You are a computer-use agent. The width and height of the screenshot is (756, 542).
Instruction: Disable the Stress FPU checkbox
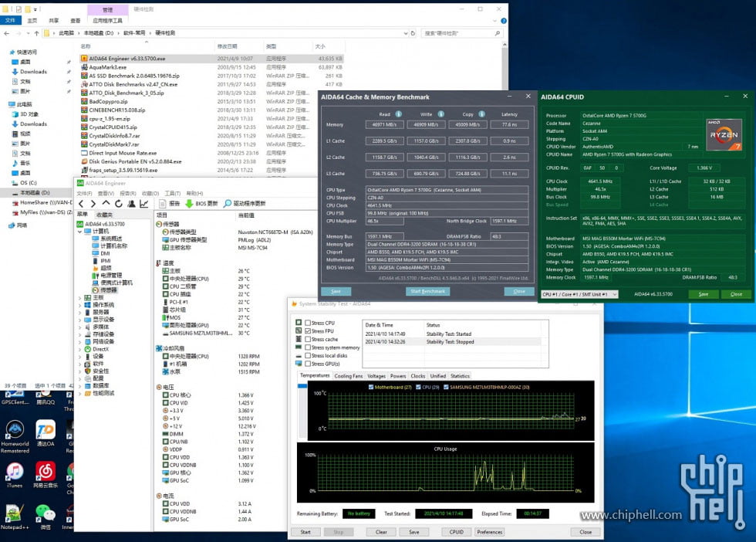[308, 330]
